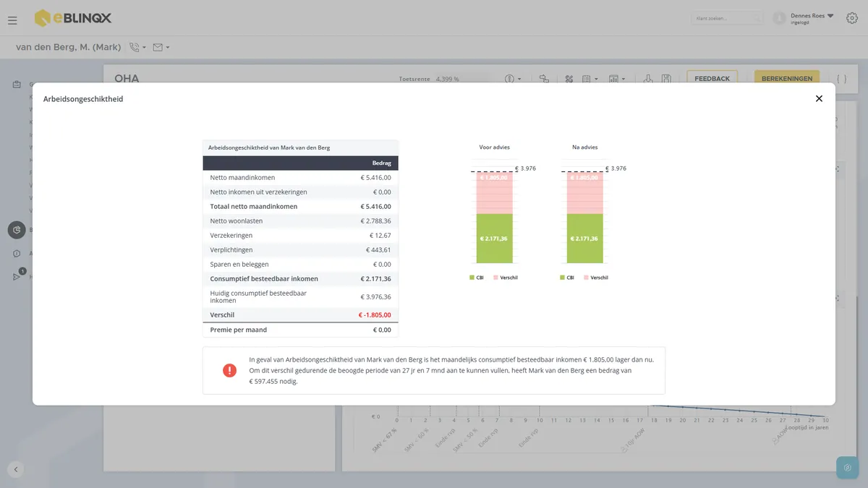
Task: Toggle CBI legend in Na advies chart
Action: pos(566,278)
